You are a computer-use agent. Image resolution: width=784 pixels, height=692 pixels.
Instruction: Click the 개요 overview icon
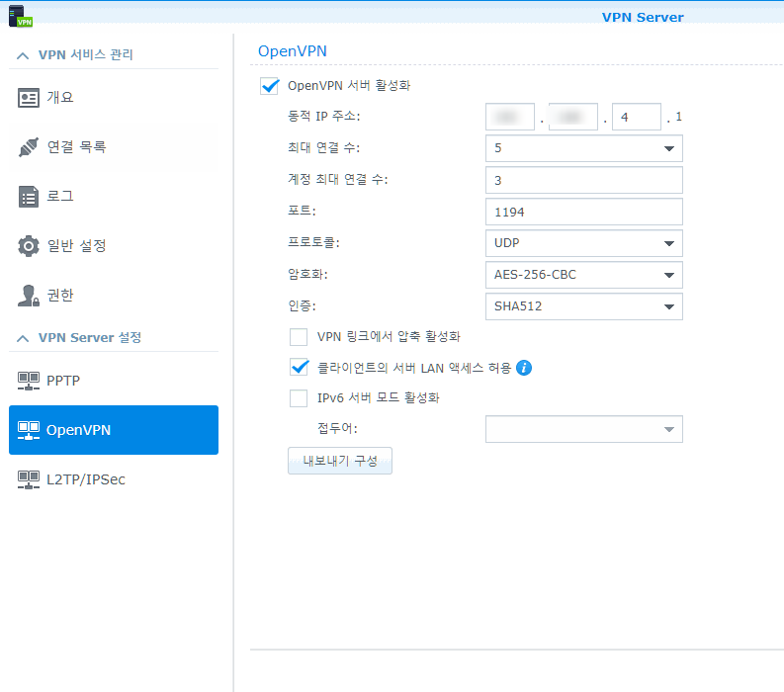29,98
